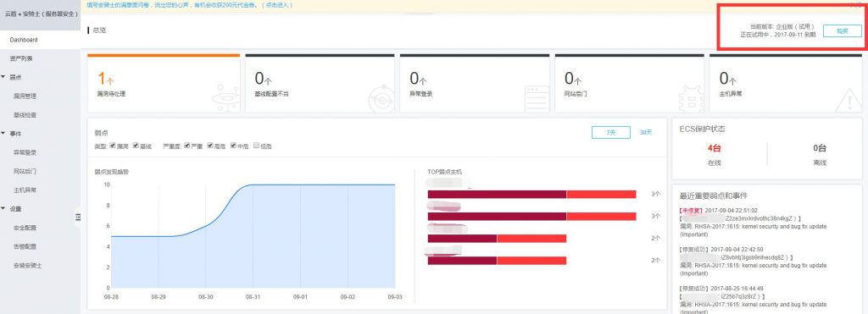This screenshot has width=868, height=314.
Task: Collapse the sidebar with the handle icon
Action: pos(77,218)
